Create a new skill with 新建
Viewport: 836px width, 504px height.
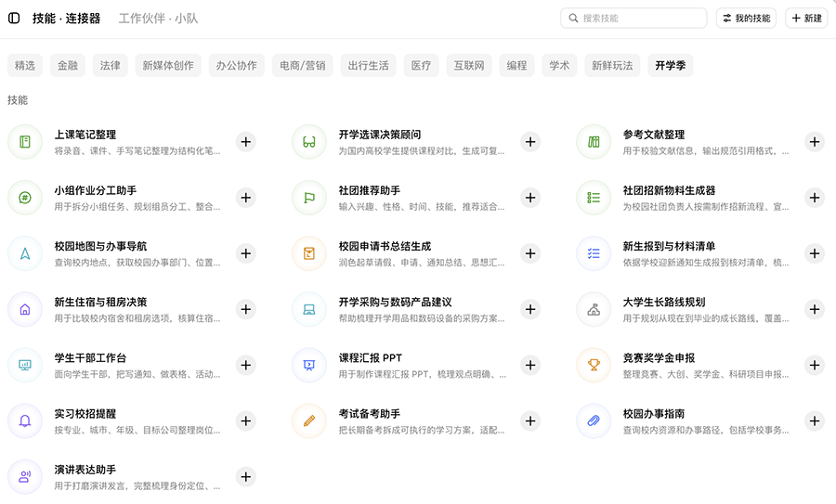point(806,19)
